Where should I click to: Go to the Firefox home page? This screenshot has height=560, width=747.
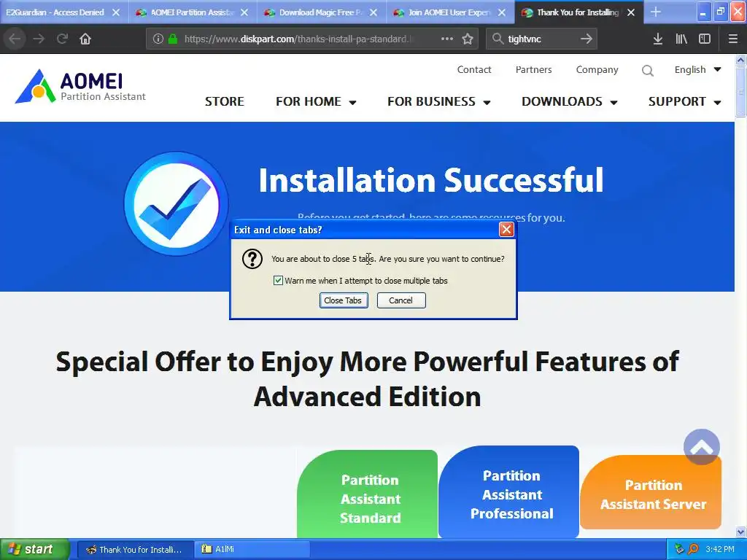point(85,39)
